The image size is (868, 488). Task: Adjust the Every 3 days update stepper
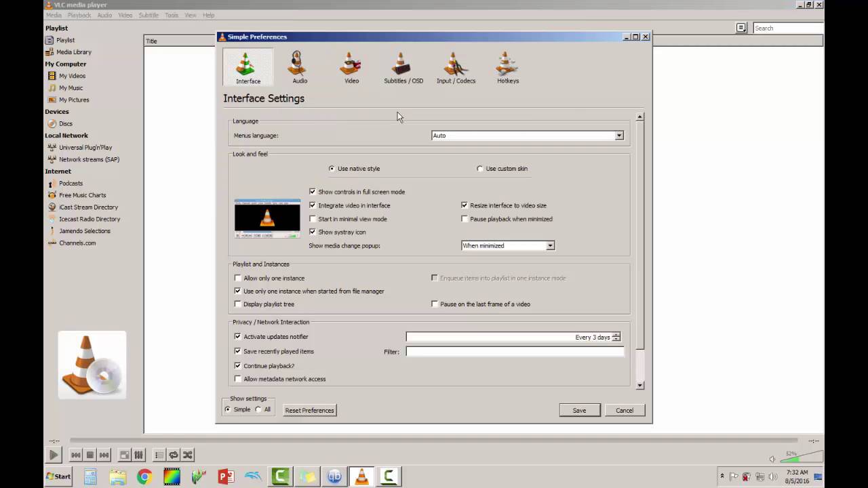(616, 337)
